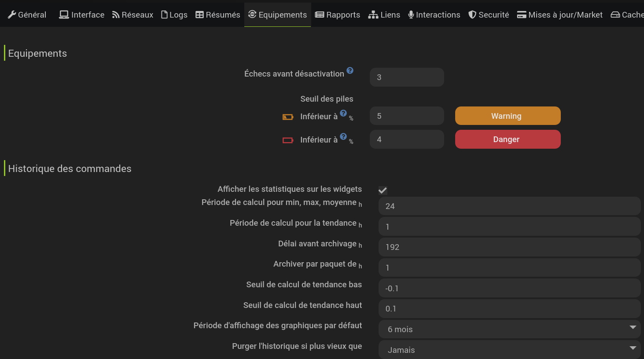Uncheck Afficher les statistiques sur les widgets

383,190
